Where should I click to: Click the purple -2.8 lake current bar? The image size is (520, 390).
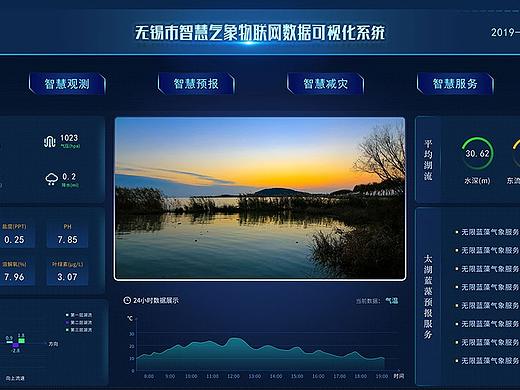16,345
